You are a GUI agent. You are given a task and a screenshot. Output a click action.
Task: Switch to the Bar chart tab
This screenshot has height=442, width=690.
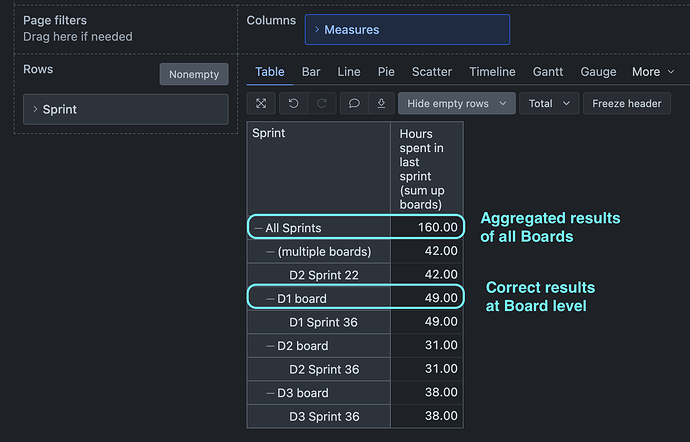(311, 72)
